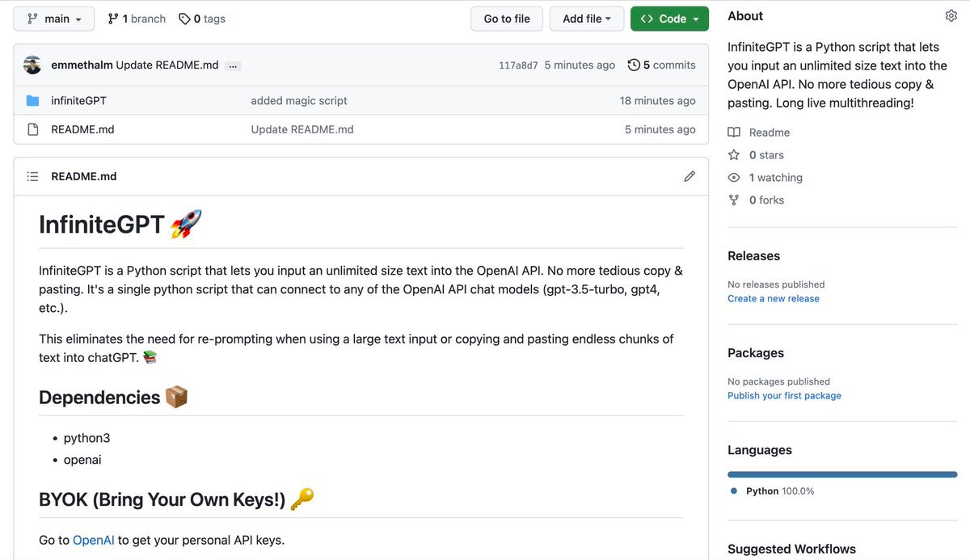Jump to Readme from About sidebar
This screenshot has height=560, width=970.
tap(770, 133)
